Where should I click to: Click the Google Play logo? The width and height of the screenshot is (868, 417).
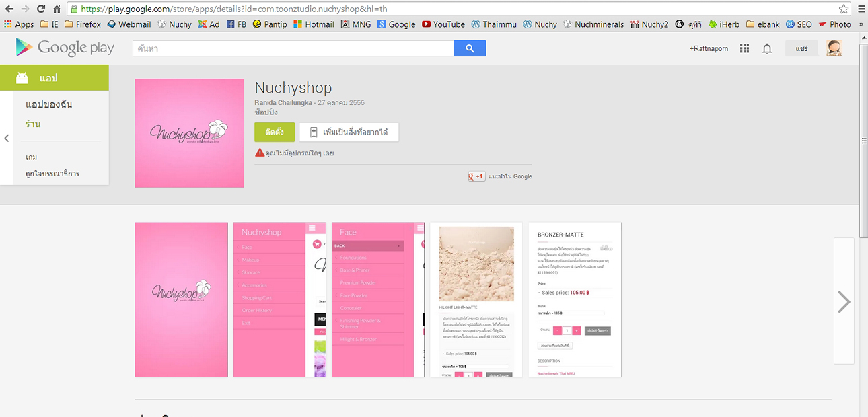tap(65, 48)
